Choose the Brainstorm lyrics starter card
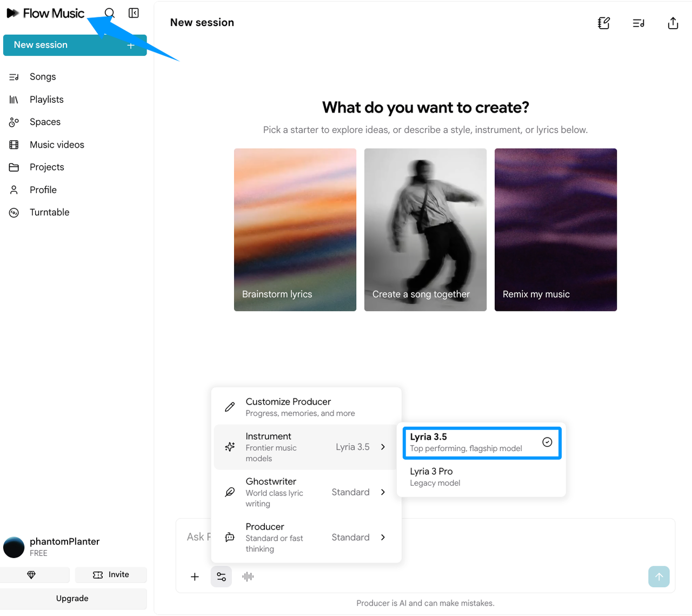This screenshot has width=692, height=616. (295, 230)
